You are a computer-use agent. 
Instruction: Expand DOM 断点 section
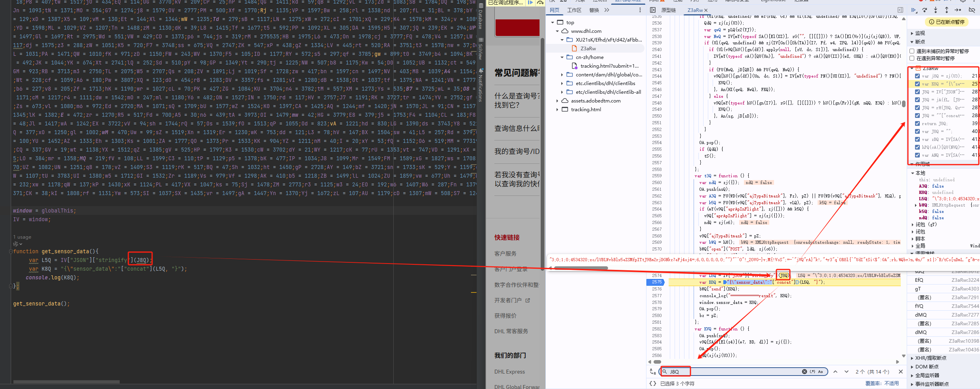912,367
